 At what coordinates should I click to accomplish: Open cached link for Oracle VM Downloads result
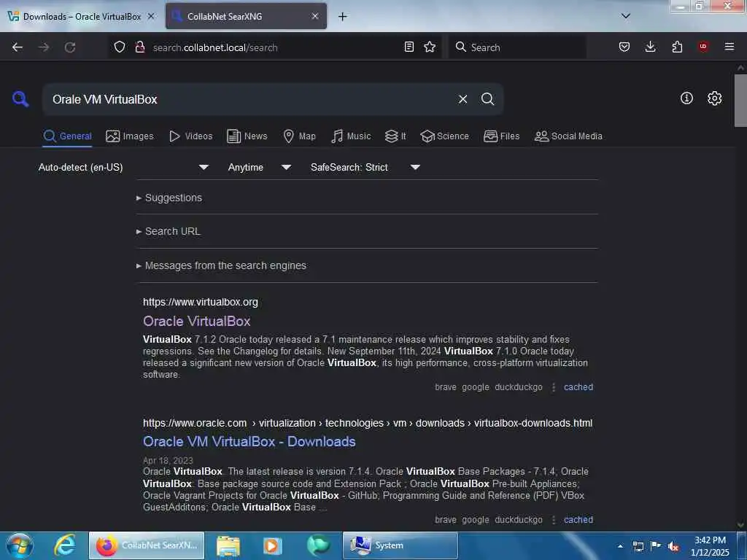pos(578,520)
